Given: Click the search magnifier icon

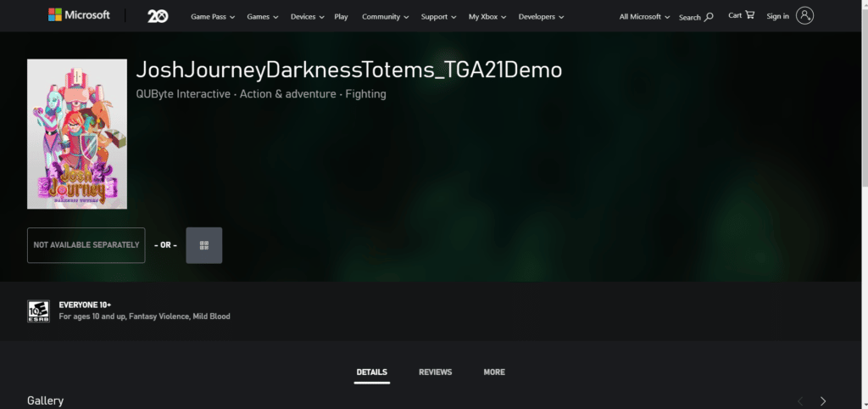Looking at the screenshot, I should coord(709,17).
